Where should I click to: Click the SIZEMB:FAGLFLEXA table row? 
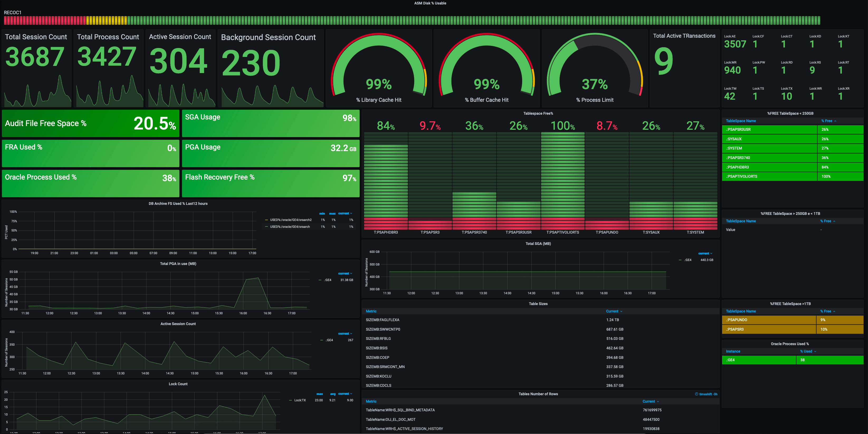point(383,320)
